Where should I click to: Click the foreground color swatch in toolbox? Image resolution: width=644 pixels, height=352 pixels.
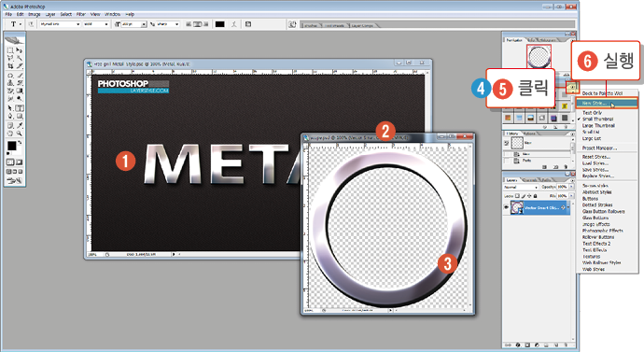11,146
